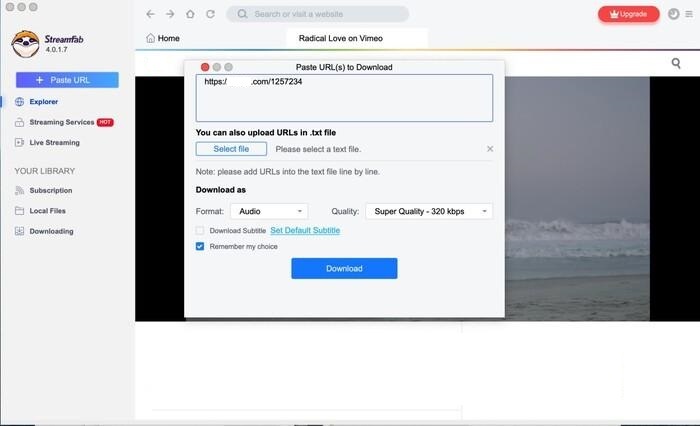Open the hamburger menu at top right
Viewport: 700px width, 426px height.
coord(689,14)
